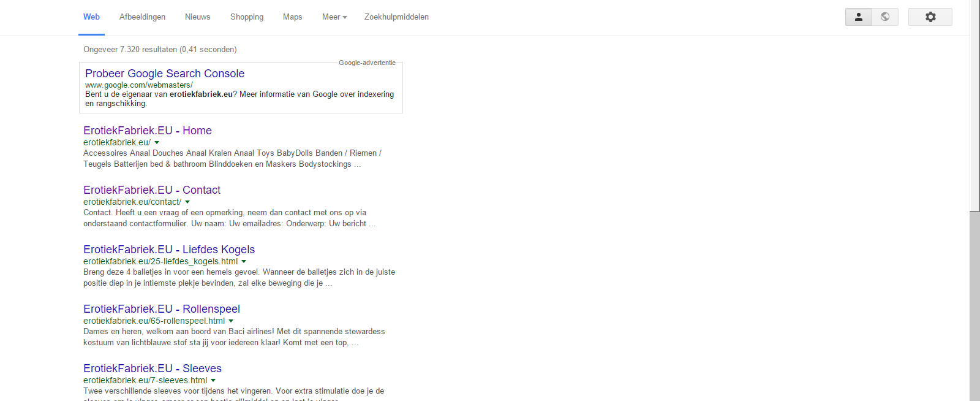Viewport: 980px width, 401px height.
Task: Click the erotiekfabriek.eu/contact/ green URL
Action: click(x=132, y=202)
